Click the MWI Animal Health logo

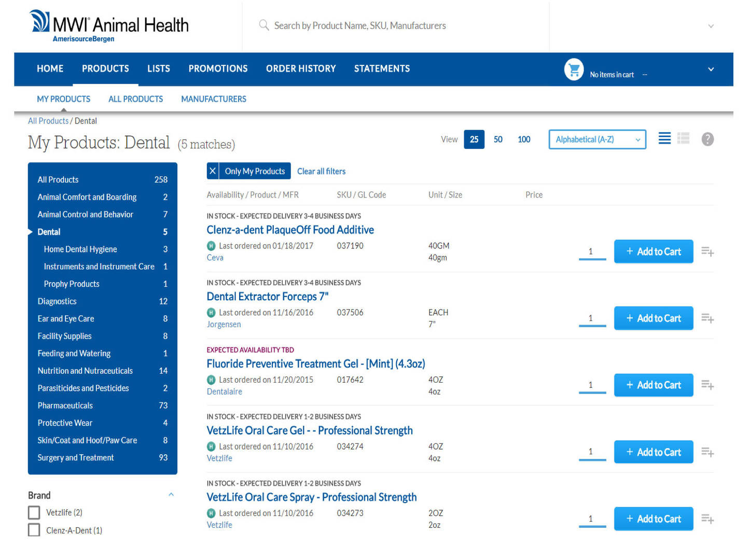point(109,24)
